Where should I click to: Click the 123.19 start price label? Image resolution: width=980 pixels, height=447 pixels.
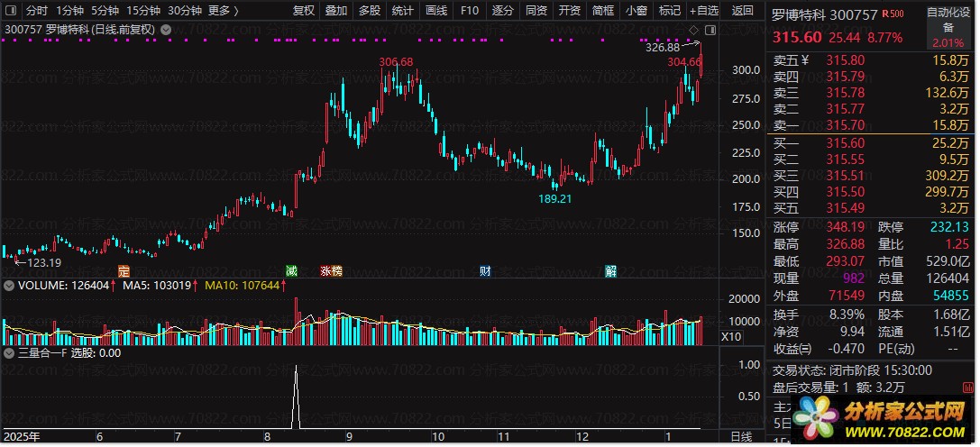[x=44, y=262]
